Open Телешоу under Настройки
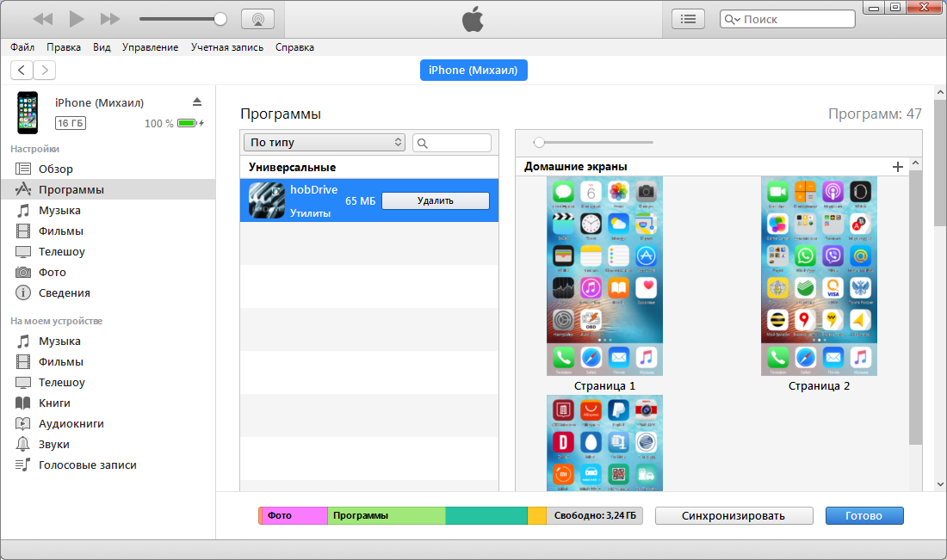This screenshot has width=947, height=560. (108, 252)
